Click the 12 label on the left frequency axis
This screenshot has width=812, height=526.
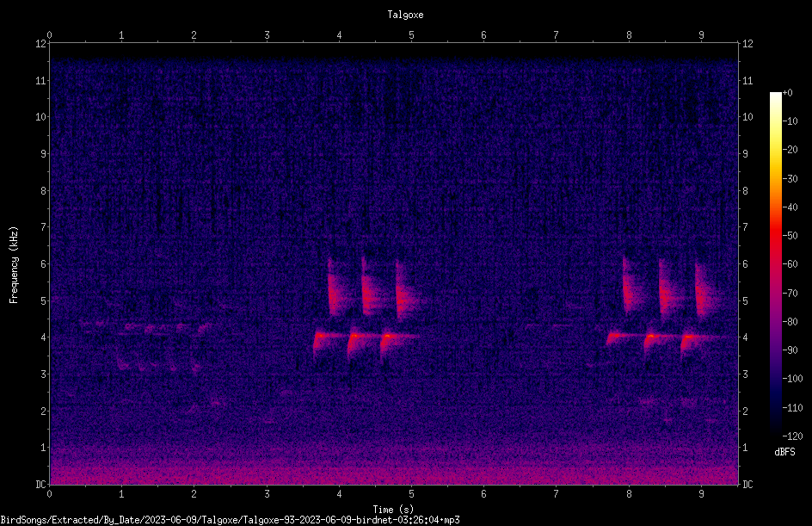click(40, 44)
